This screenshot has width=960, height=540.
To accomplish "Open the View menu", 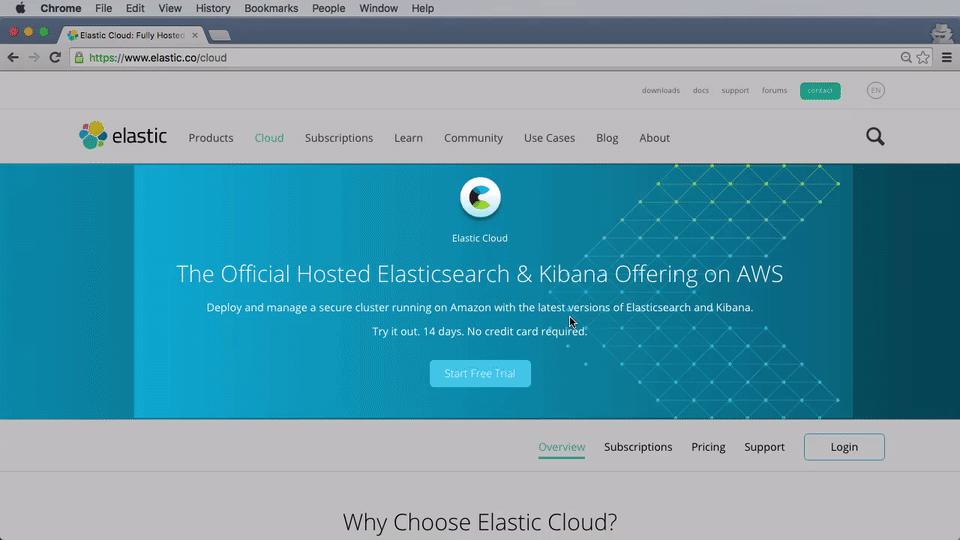I will (x=170, y=8).
